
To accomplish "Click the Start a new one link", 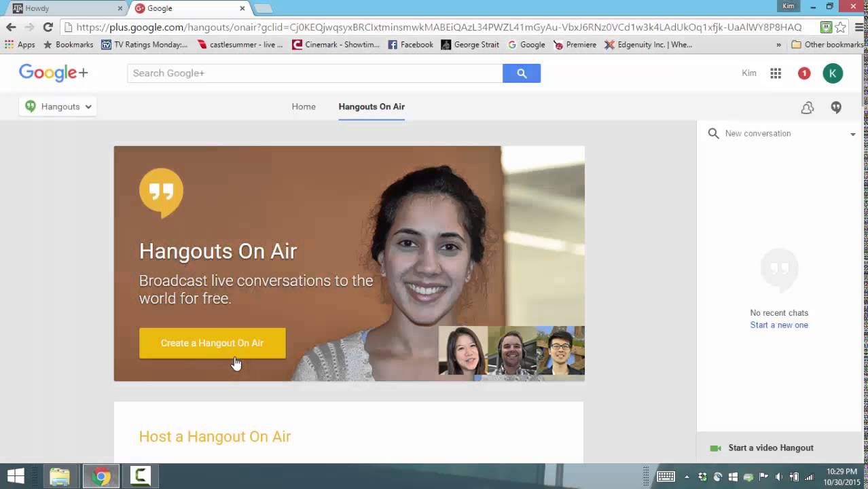I will pyautogui.click(x=779, y=325).
